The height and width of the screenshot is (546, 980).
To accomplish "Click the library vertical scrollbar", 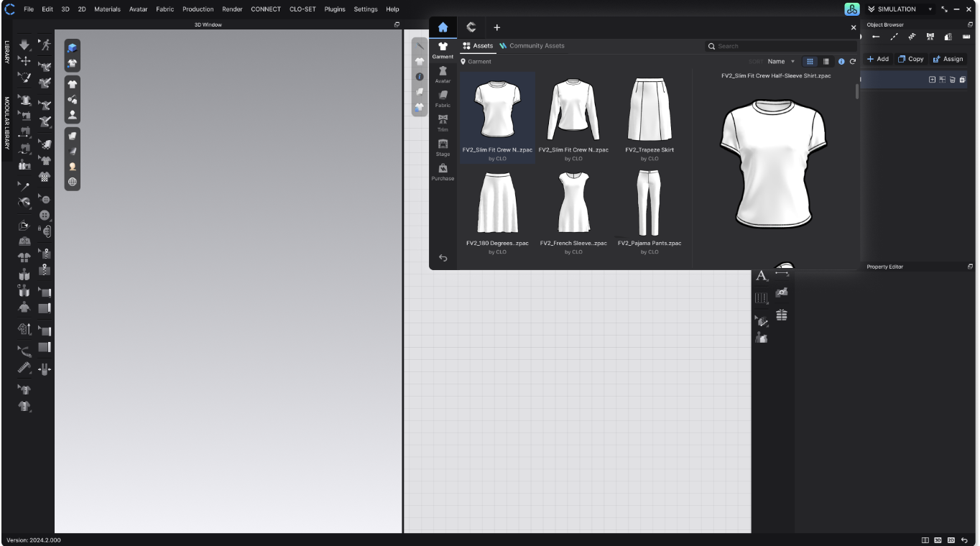I will [856, 91].
